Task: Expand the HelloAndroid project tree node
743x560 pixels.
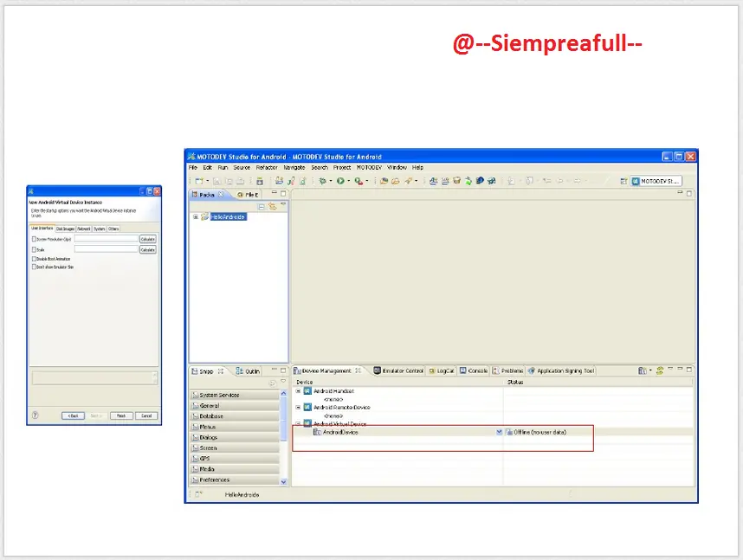Action: point(195,217)
